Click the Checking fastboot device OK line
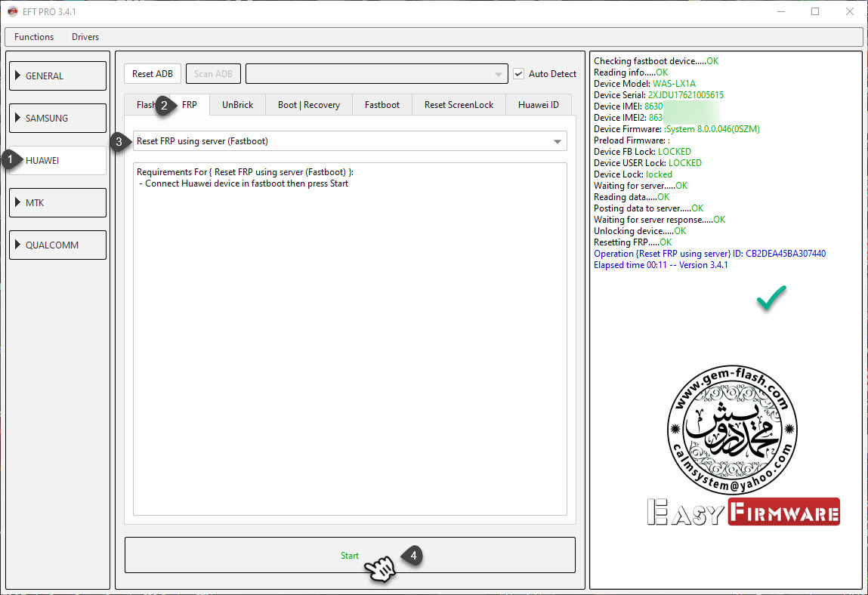The image size is (868, 595). pos(656,61)
